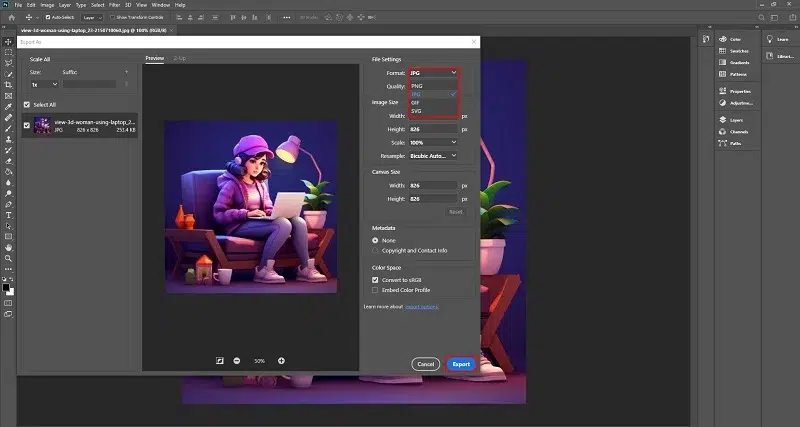The image size is (800, 427).
Task: Choose the None metadata option
Action: [x=375, y=240]
